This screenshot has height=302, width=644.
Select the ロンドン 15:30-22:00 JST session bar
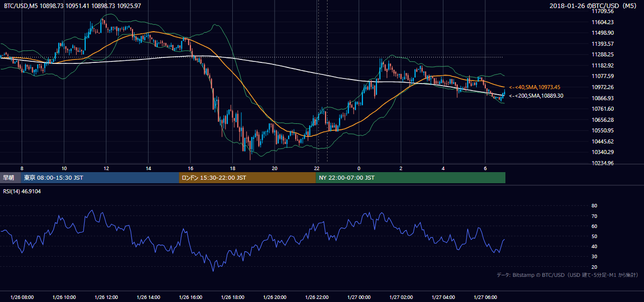(x=247, y=178)
